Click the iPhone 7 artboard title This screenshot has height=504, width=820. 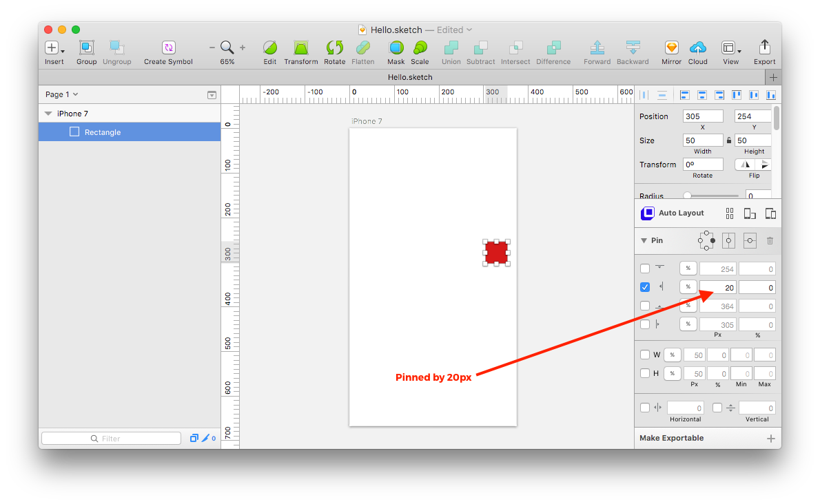click(x=367, y=121)
